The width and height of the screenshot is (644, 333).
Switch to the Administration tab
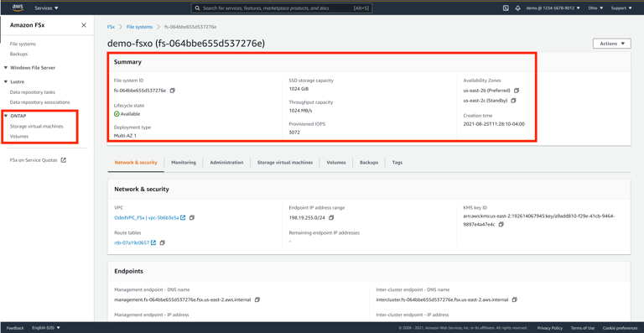[226, 163]
